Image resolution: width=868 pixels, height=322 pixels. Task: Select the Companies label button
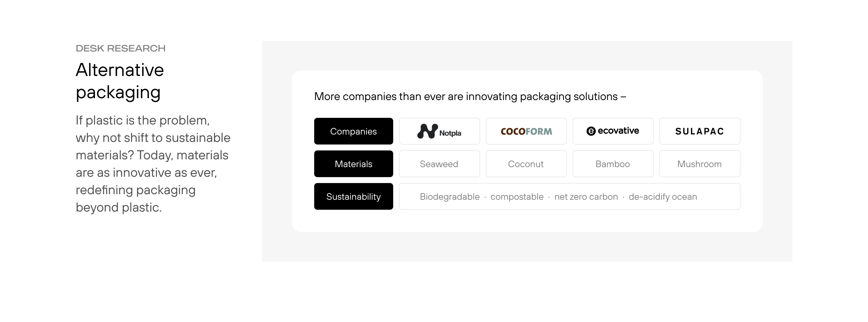pos(354,132)
